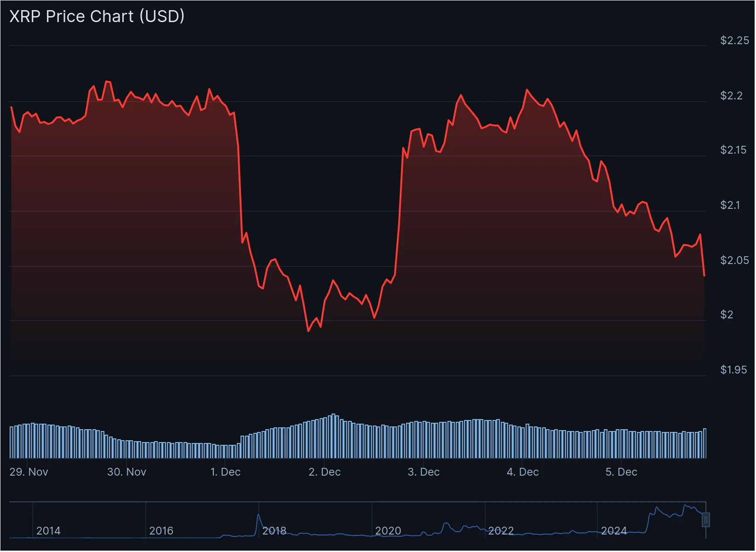Click the lowest point of the red price line
This screenshot has width=756, height=552.
tap(308, 331)
